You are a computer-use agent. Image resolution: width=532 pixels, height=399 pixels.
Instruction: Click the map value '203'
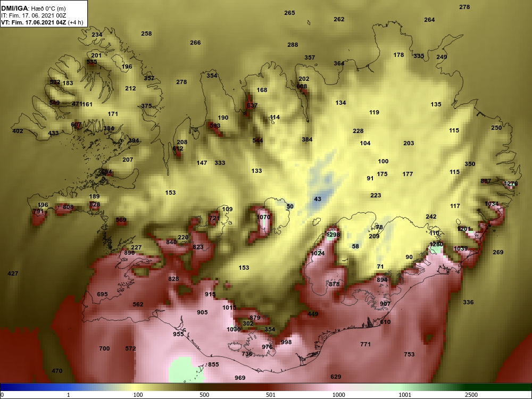point(409,143)
